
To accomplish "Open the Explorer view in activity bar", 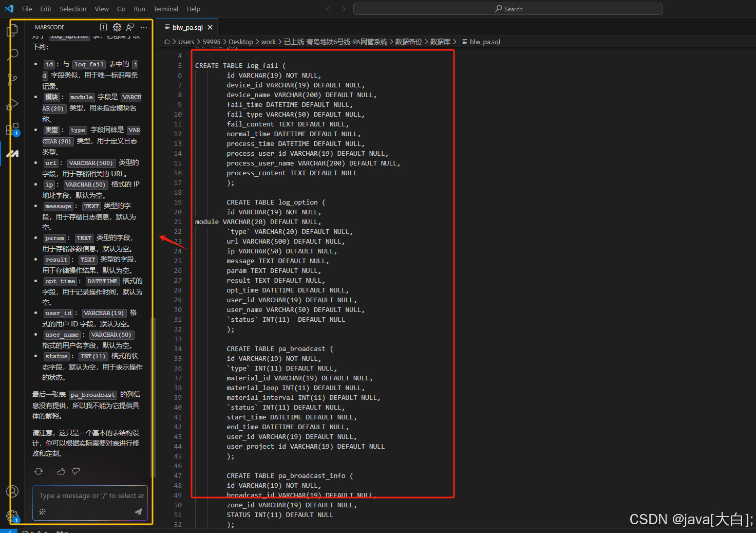I will click(12, 31).
